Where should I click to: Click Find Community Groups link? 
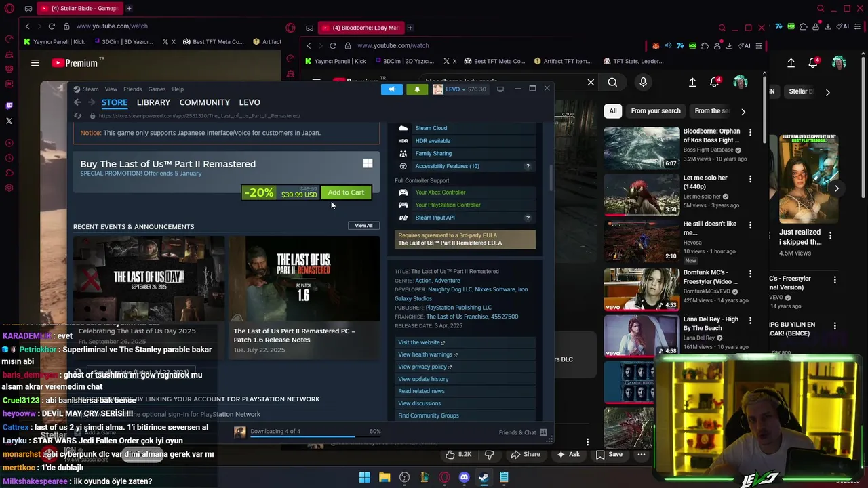[x=429, y=415]
